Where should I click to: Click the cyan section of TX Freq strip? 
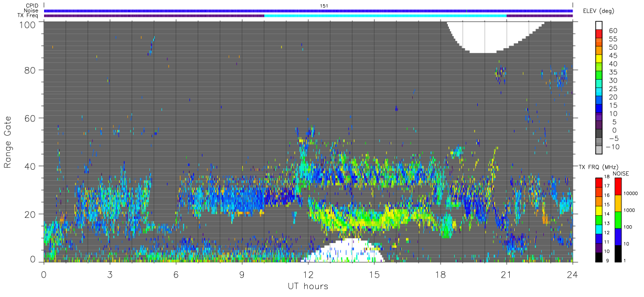pos(385,16)
